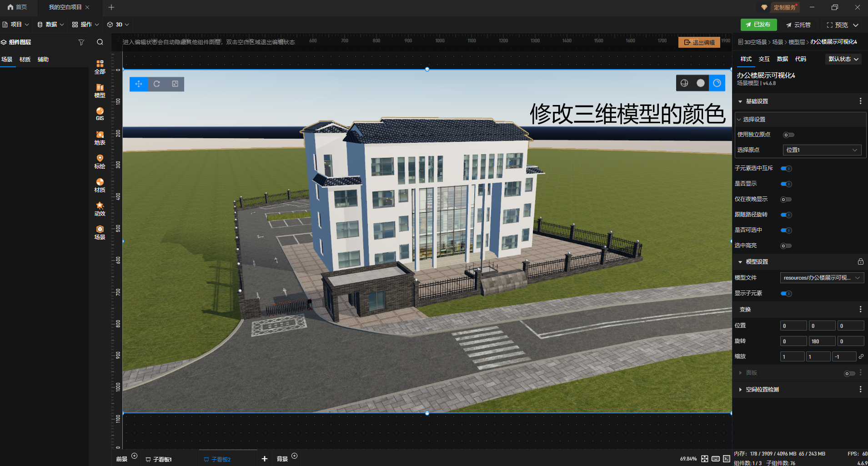
Task: Open the 模型 panel in the left sidebar
Action: pyautogui.click(x=100, y=90)
